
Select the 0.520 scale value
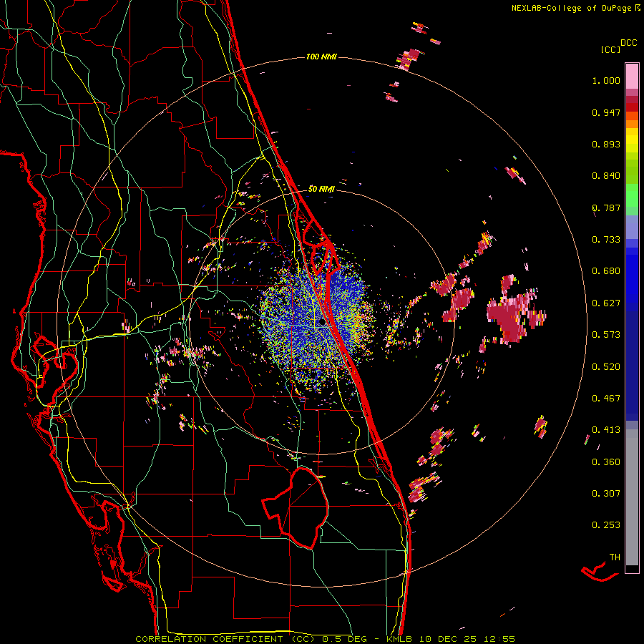click(606, 367)
